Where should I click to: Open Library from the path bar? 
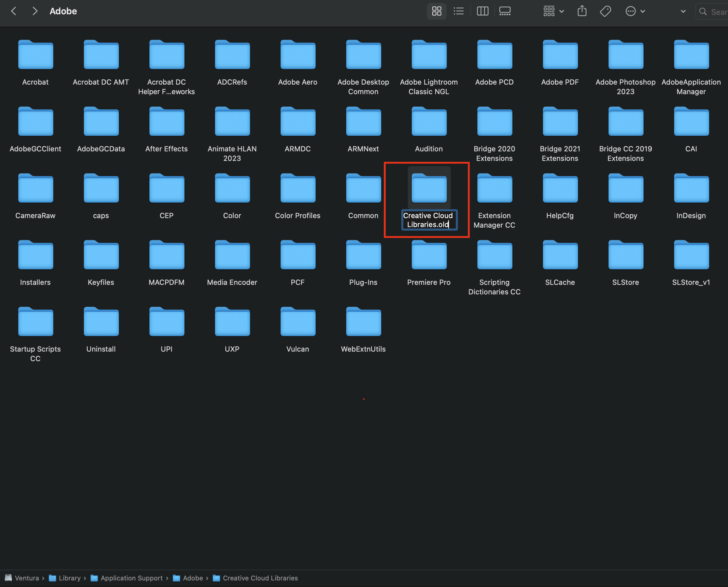point(69,578)
